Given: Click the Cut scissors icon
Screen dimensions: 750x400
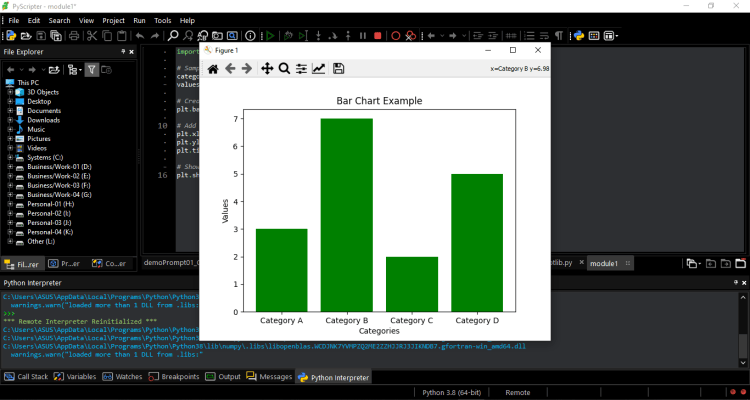Looking at the screenshot, I should (x=92, y=36).
